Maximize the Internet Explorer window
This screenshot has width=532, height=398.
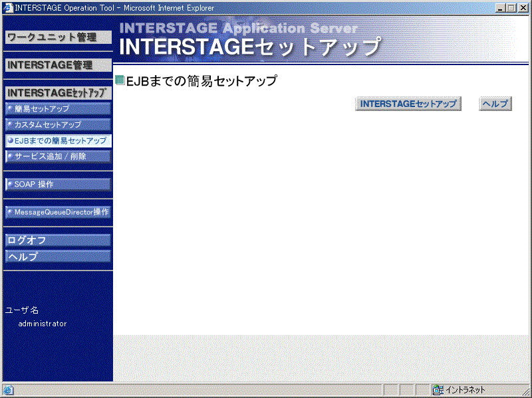(x=511, y=8)
